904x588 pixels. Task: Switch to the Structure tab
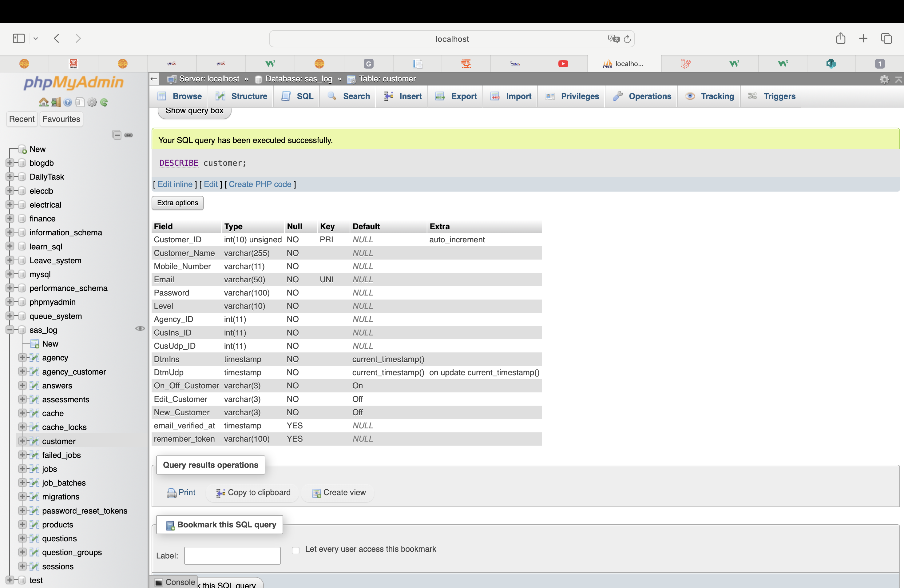(x=242, y=96)
